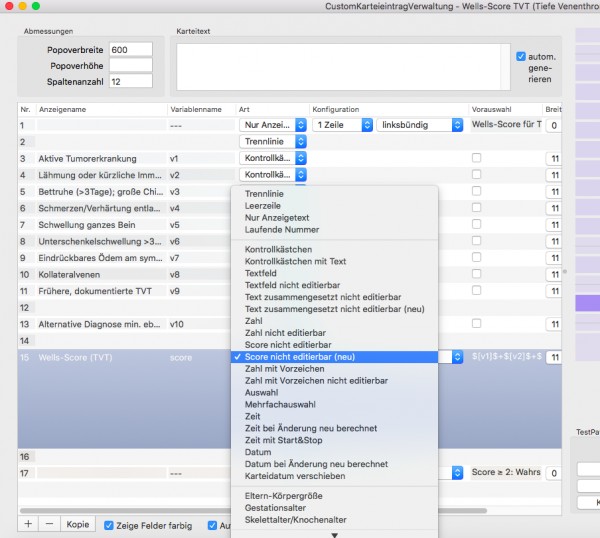Tick the Vorauswahl box for Kollateralvenen
Image resolution: width=600 pixels, height=538 pixels.
[x=476, y=274]
